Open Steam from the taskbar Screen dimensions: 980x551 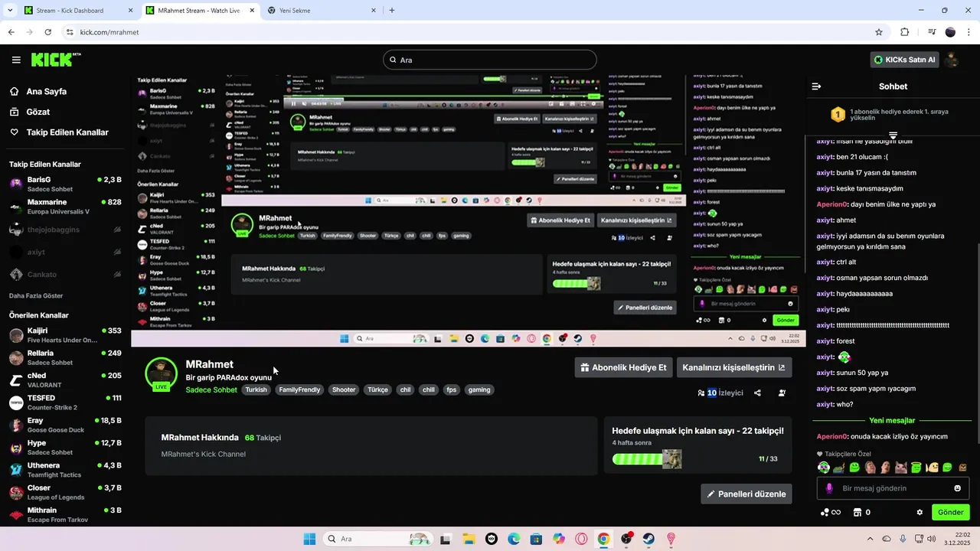pyautogui.click(x=648, y=539)
